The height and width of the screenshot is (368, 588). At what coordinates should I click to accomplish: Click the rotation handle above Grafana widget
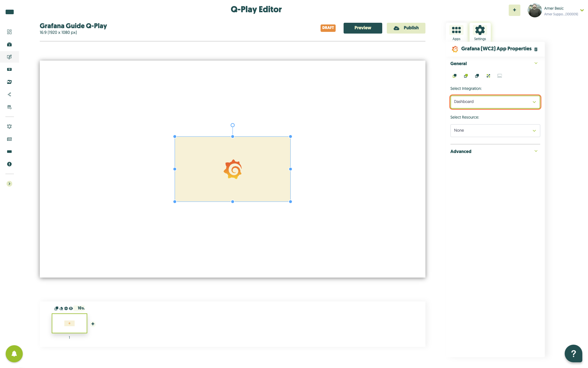[x=232, y=125]
